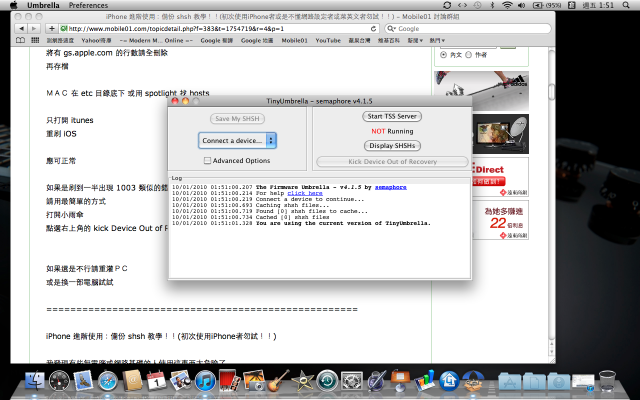Image resolution: width=640 pixels, height=400 pixels.
Task: Open Modern M... Online bookmark
Action: tap(156, 40)
